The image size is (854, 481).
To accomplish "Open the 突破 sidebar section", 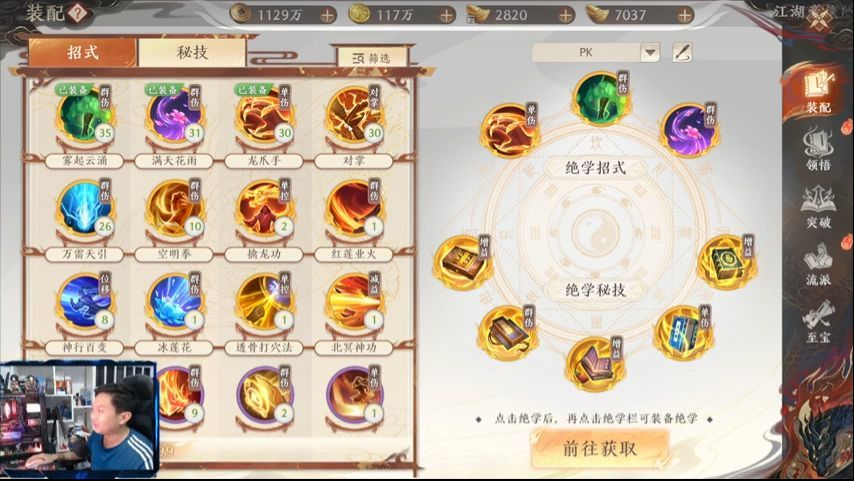I will (818, 207).
